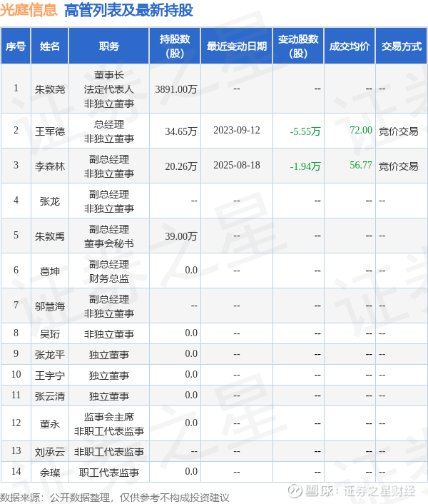
Task: Select the name 李森林
Action: [x=50, y=166]
